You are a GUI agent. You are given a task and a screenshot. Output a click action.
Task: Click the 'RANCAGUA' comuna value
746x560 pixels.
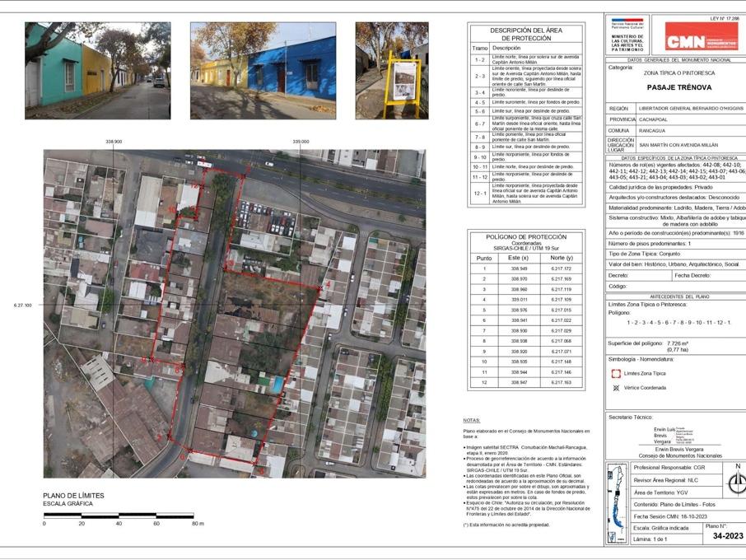pyautogui.click(x=652, y=130)
